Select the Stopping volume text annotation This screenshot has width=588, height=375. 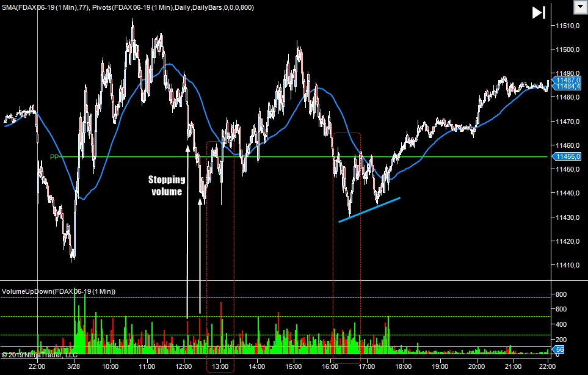point(165,186)
